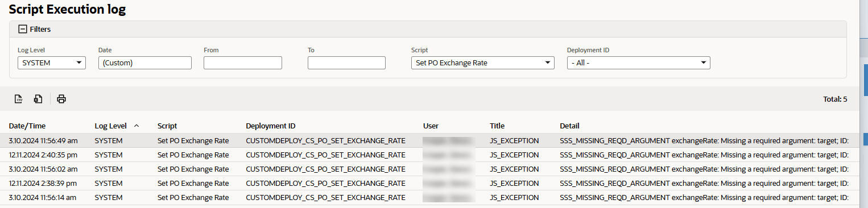Click JS_EXCEPTION in the 11:56:49 am row
Viewport: 868px width, 208px height.
(514, 140)
